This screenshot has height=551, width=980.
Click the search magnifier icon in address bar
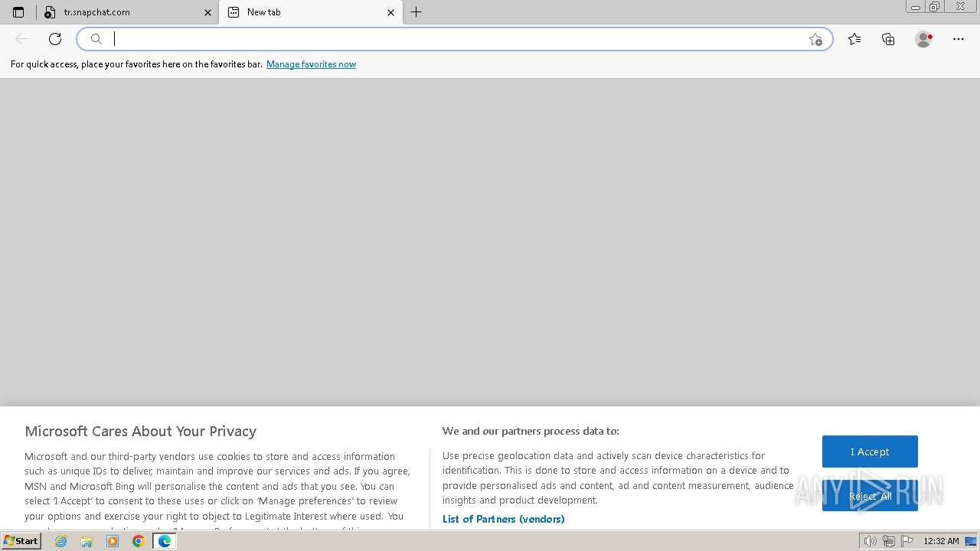point(96,39)
